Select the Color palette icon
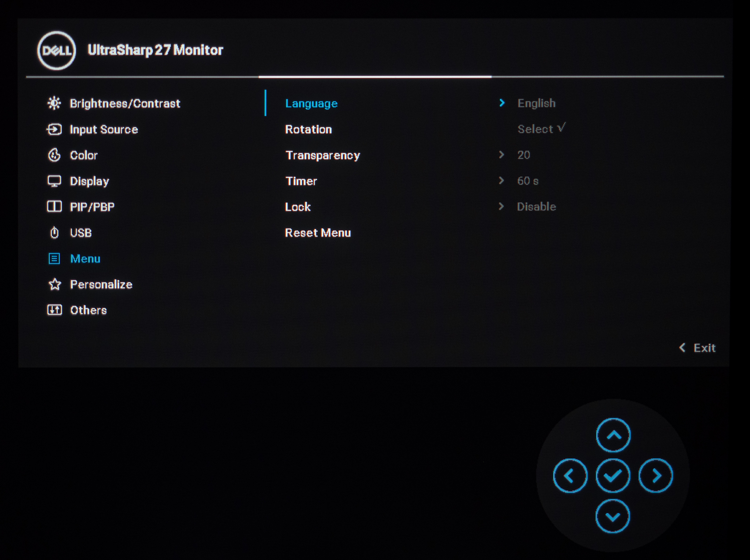Image resolution: width=750 pixels, height=560 pixels. click(x=54, y=155)
